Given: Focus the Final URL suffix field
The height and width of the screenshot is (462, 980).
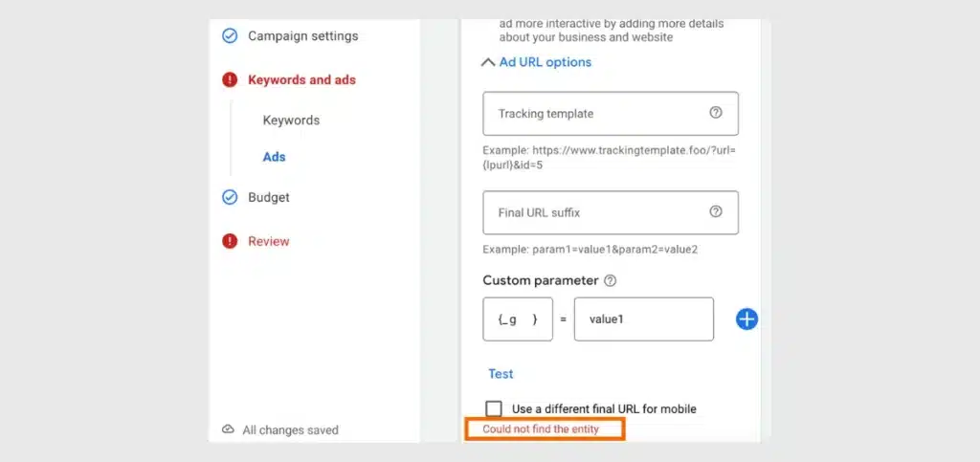Looking at the screenshot, I should point(611,213).
